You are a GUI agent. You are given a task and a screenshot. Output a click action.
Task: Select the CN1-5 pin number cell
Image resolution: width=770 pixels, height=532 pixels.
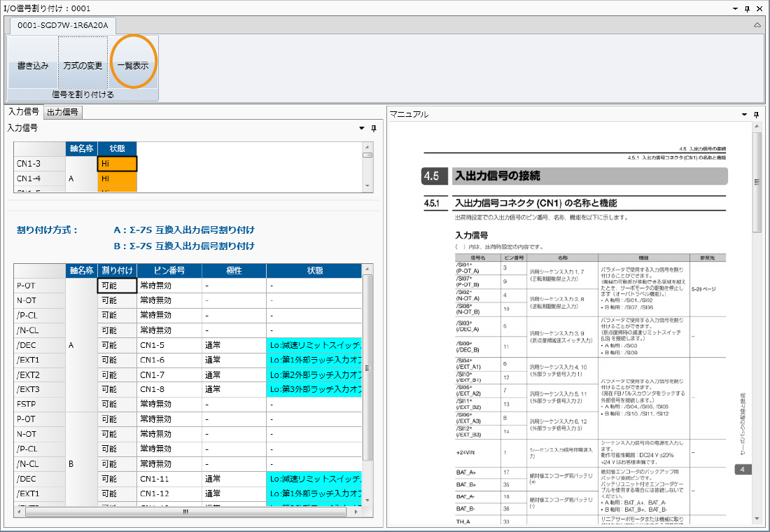click(169, 345)
